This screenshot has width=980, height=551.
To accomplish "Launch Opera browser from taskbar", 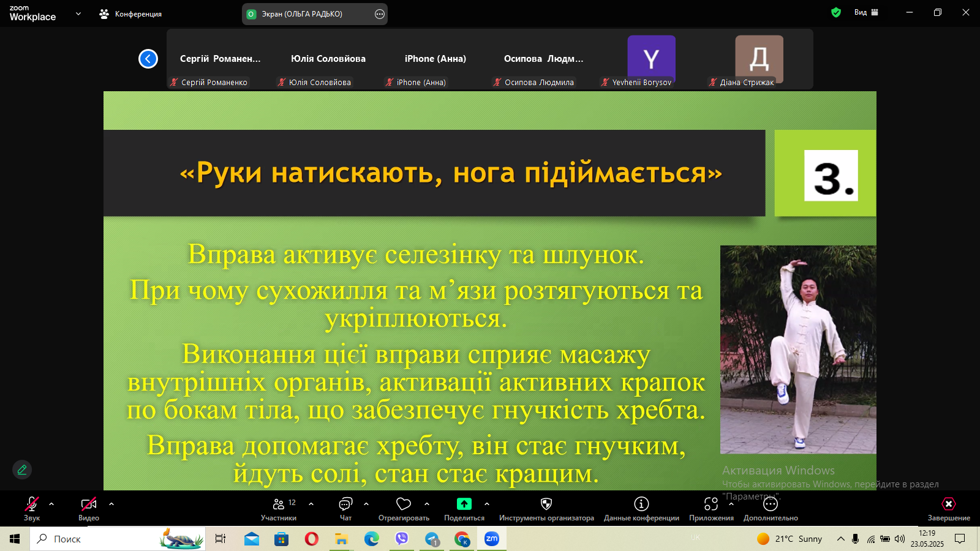I will pyautogui.click(x=311, y=539).
